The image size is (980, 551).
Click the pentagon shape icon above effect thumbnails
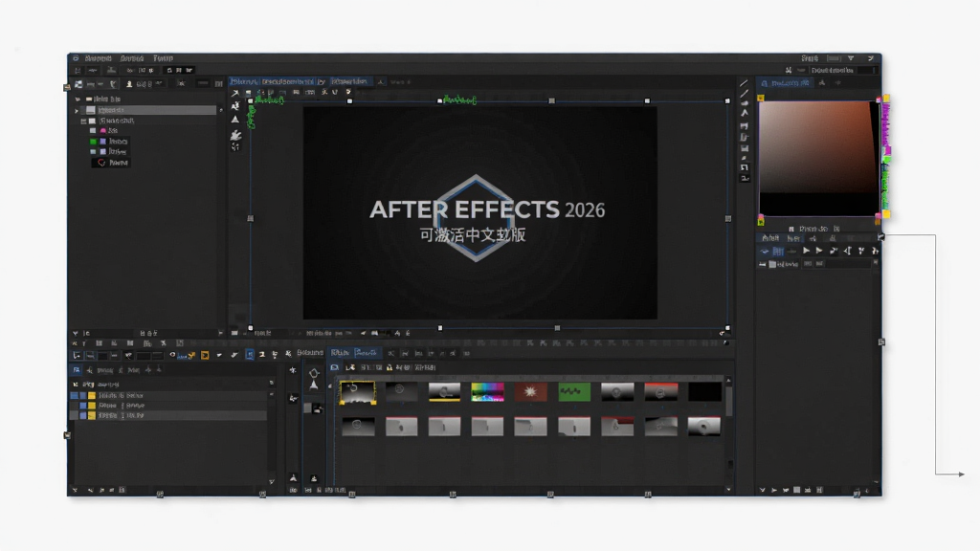click(314, 373)
